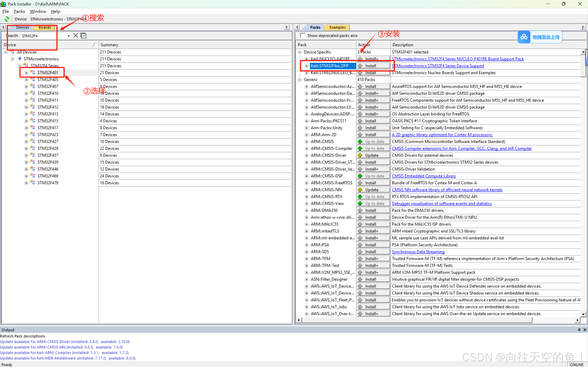This screenshot has height=367, width=588.
Task: Open the Packs menu
Action: (x=19, y=11)
